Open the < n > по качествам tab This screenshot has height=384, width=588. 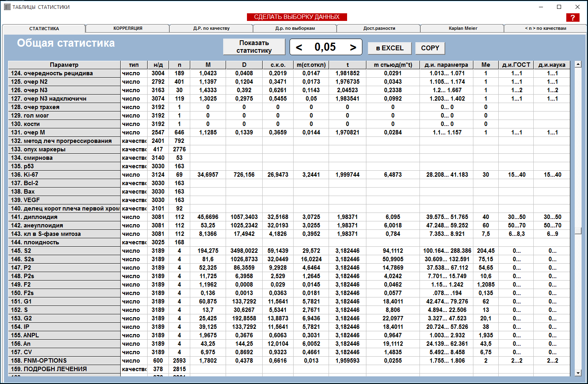coord(545,28)
